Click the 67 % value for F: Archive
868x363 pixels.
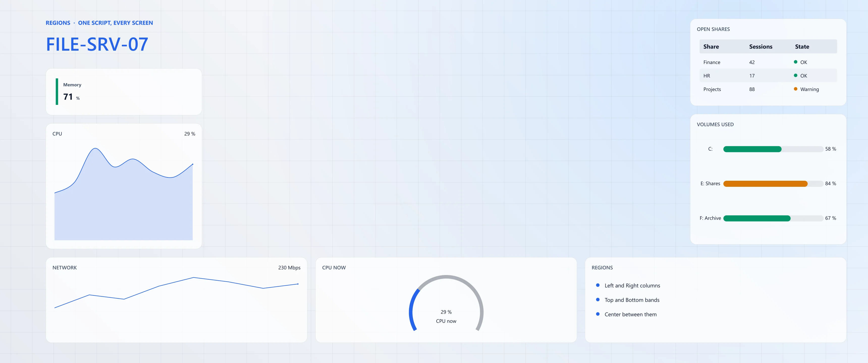[x=831, y=218]
